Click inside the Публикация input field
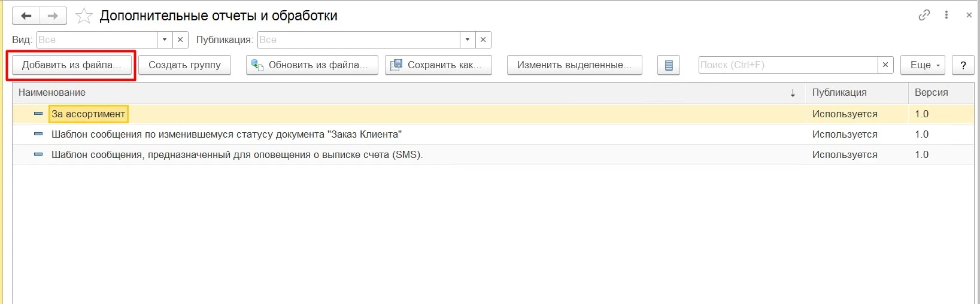Screen dimensions: 980x304 pyautogui.click(x=359, y=39)
